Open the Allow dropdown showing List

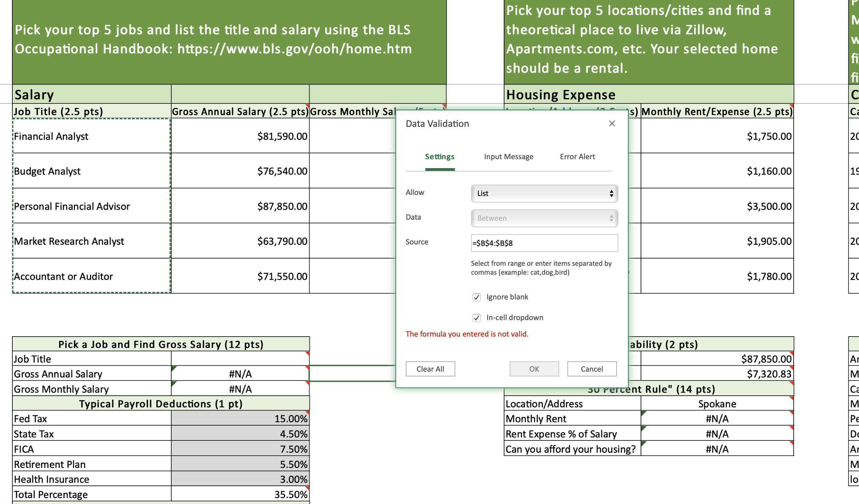pyautogui.click(x=544, y=194)
